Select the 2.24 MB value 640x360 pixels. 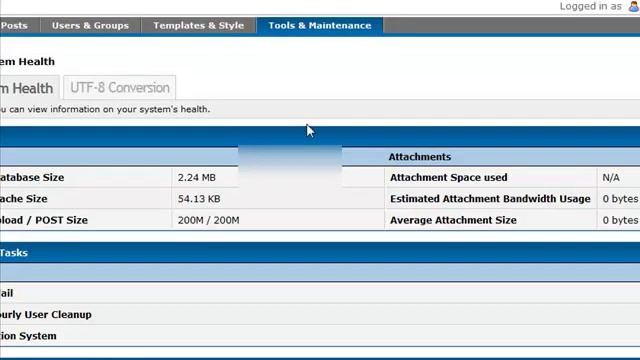(197, 178)
